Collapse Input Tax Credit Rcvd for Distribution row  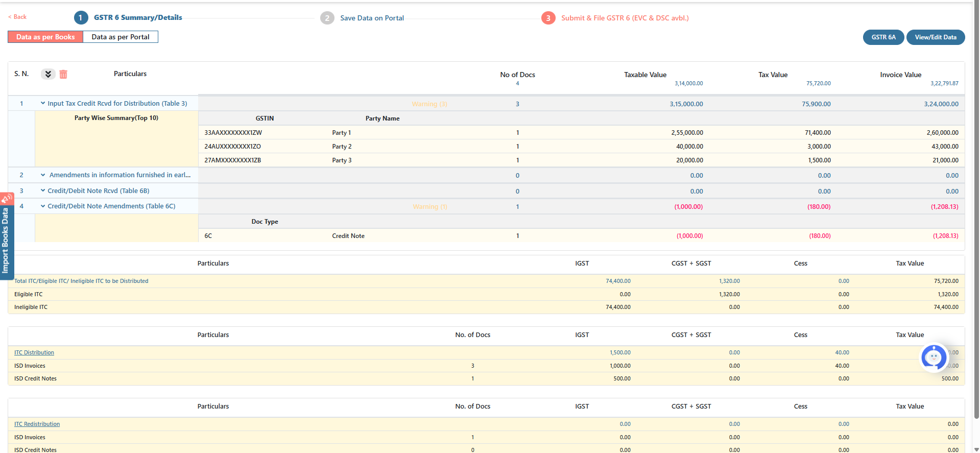click(43, 103)
